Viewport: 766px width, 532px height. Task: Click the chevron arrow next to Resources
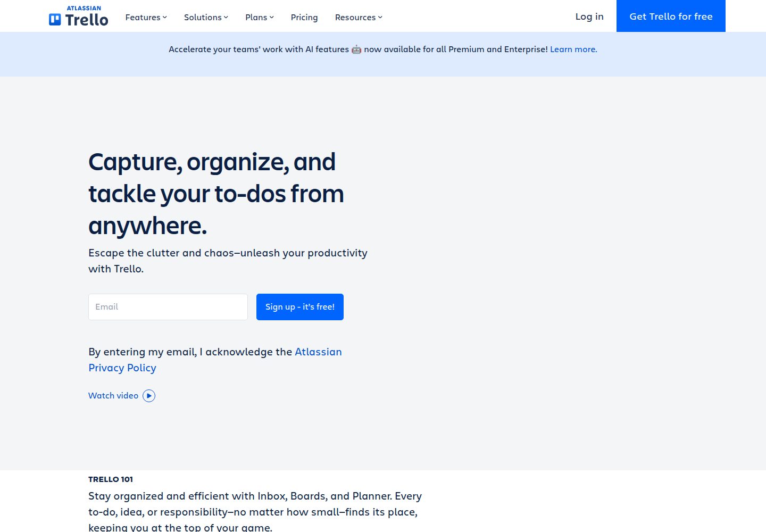click(x=380, y=18)
